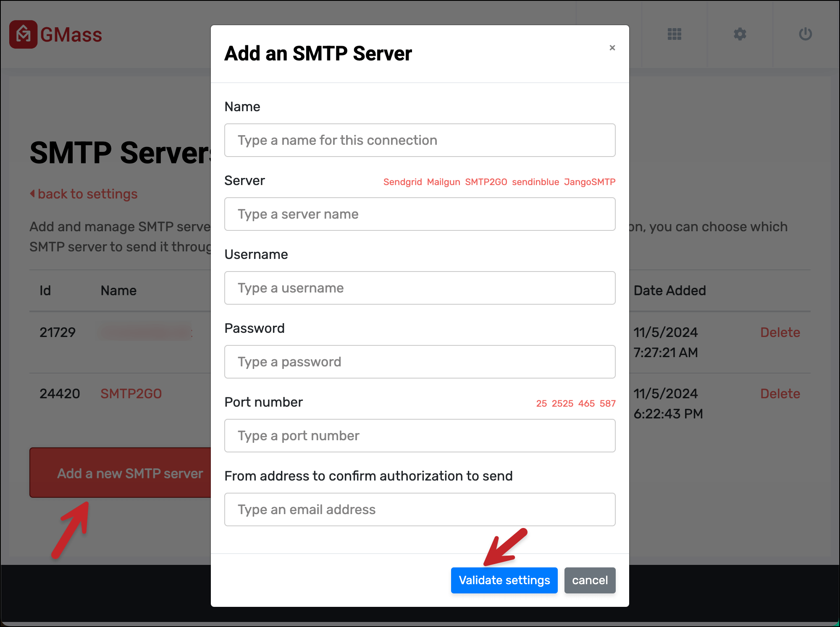Screen dimensions: 840x627
Task: Select the Mailgun server preset
Action: (443, 182)
